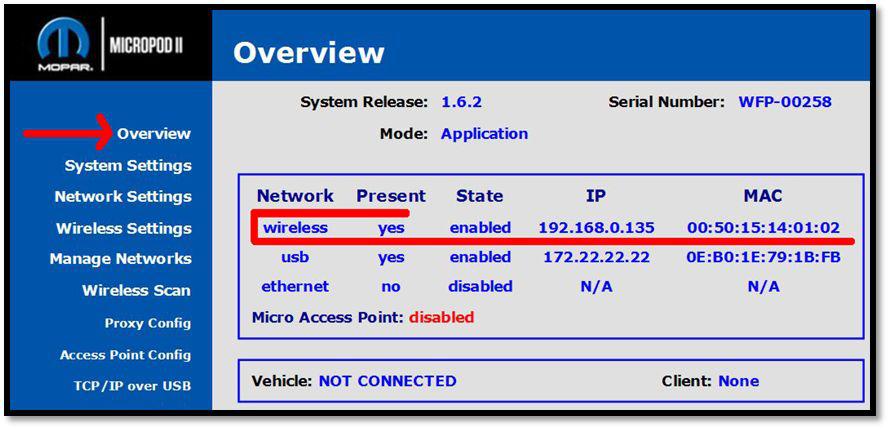
Task: Open Wireless Settings page
Action: pyautogui.click(x=123, y=229)
